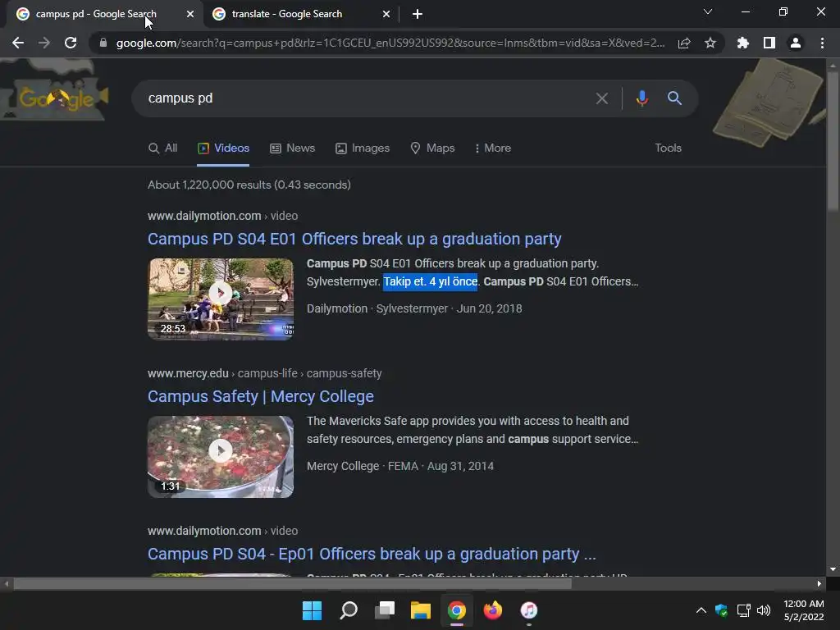Image resolution: width=840 pixels, height=630 pixels.
Task: Click the vertical scrollbar down arrow
Action: (x=833, y=569)
